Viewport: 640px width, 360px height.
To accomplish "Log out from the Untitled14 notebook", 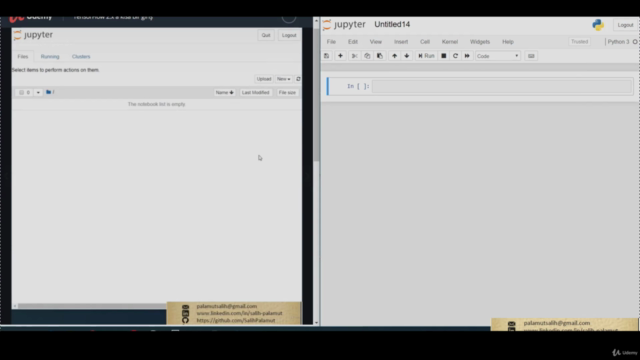I will pyautogui.click(x=625, y=25).
